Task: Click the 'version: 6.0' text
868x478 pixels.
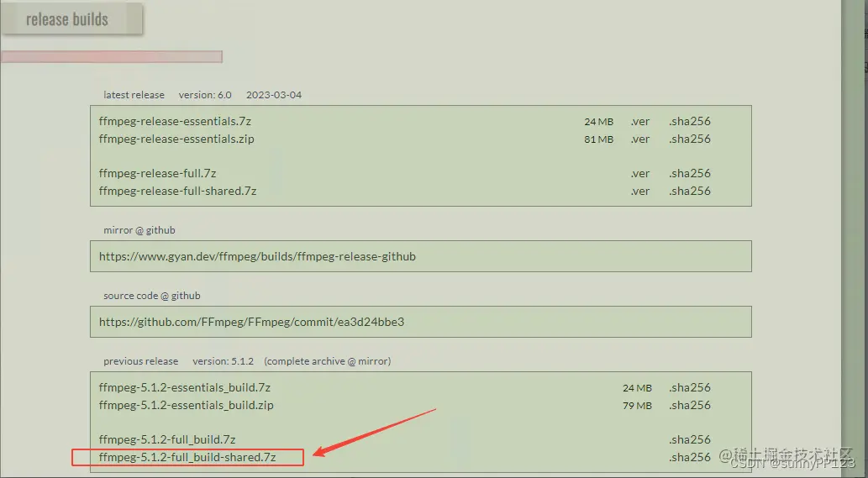Action: (x=205, y=95)
